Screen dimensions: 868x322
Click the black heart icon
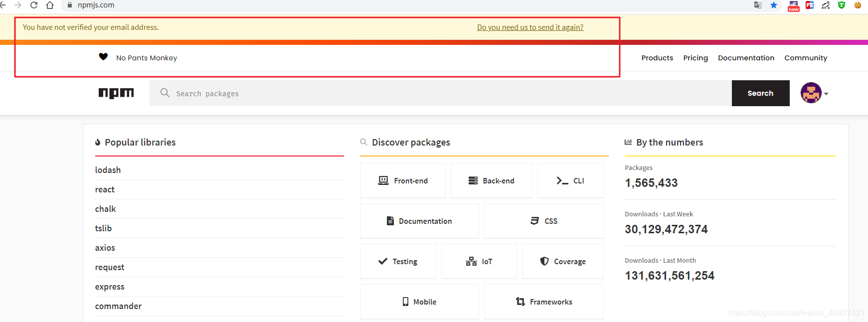click(x=103, y=57)
